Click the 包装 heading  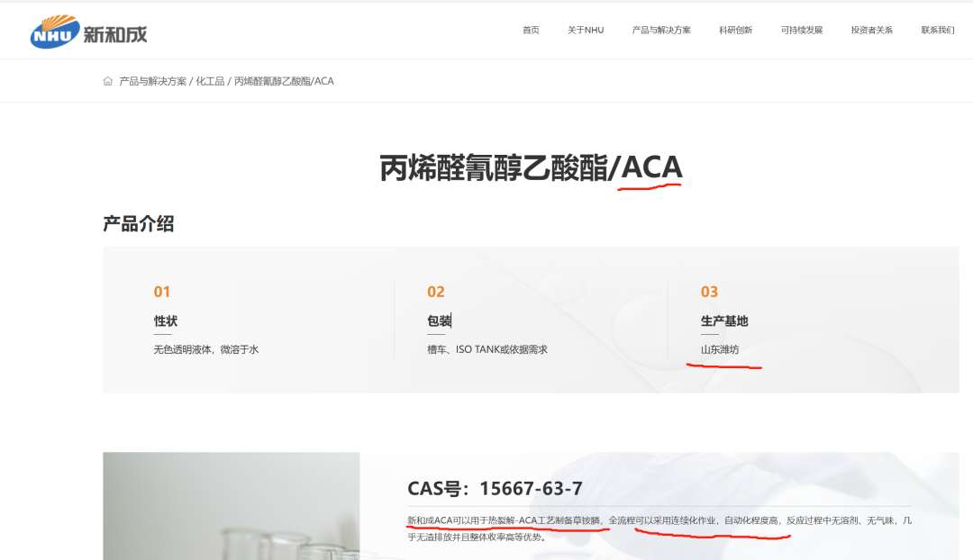point(440,321)
